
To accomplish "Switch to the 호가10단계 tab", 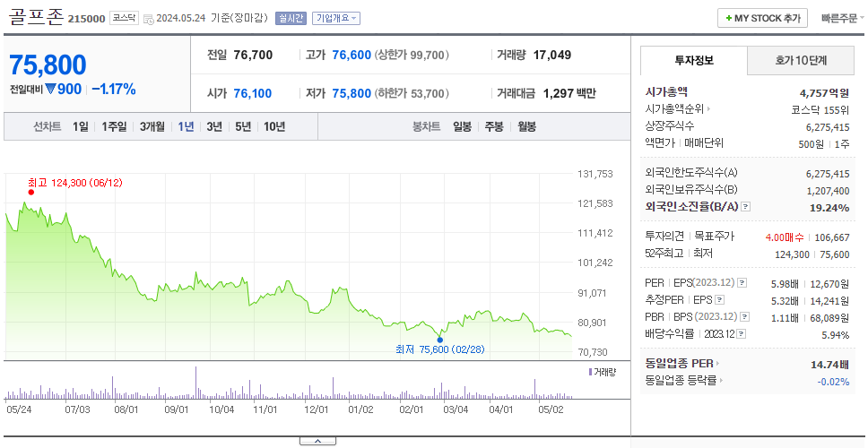I will 801,61.
